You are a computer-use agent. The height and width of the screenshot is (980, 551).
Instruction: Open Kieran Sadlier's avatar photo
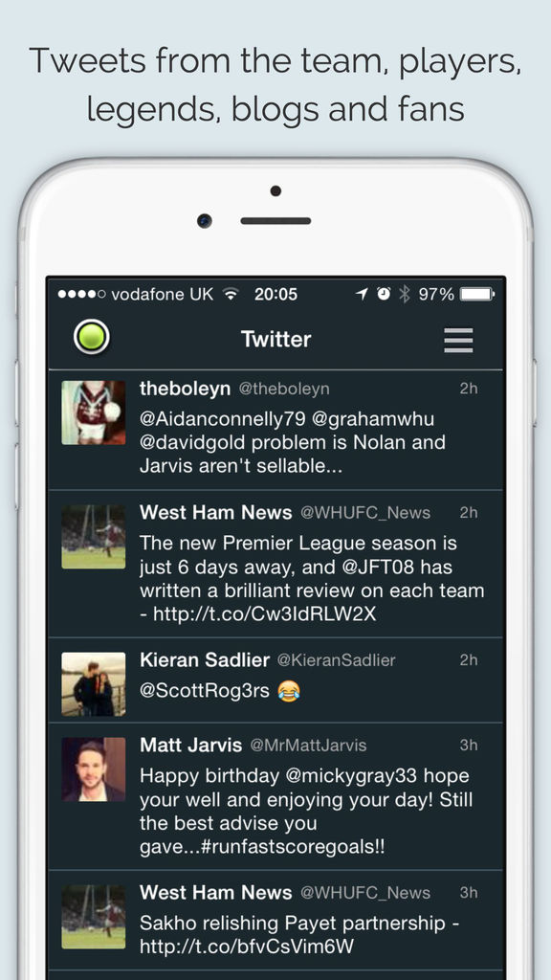pos(93,684)
